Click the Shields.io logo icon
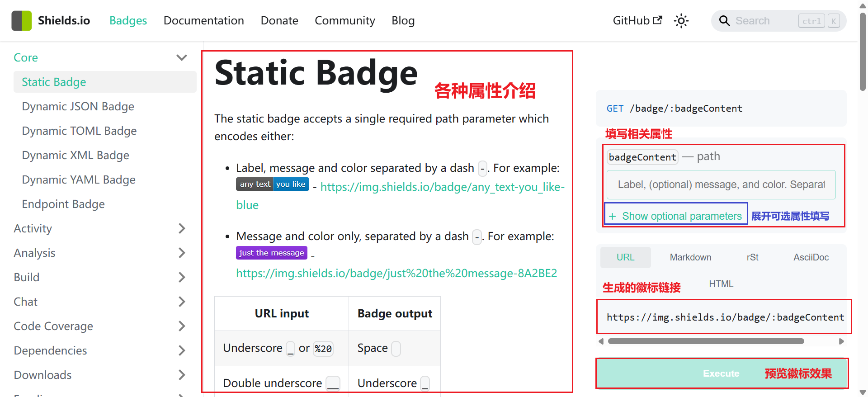Image resolution: width=868 pixels, height=397 pixels. coord(22,21)
